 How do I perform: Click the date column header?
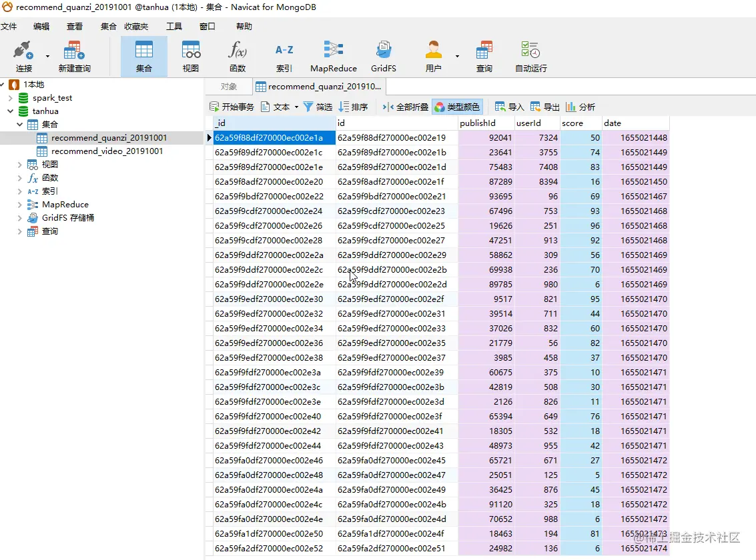635,123
